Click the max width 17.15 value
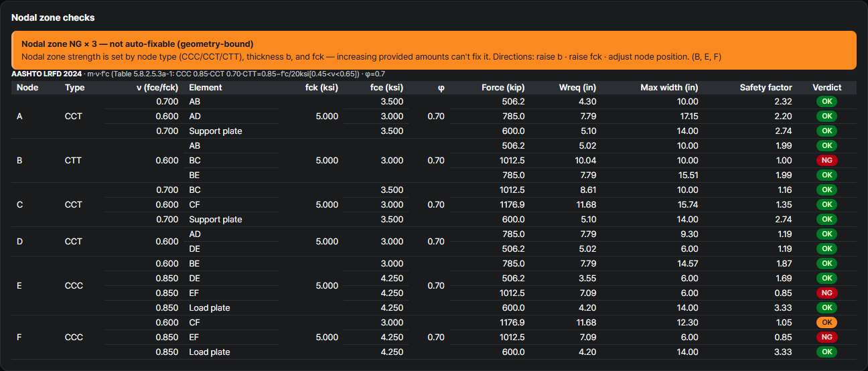 (688, 117)
